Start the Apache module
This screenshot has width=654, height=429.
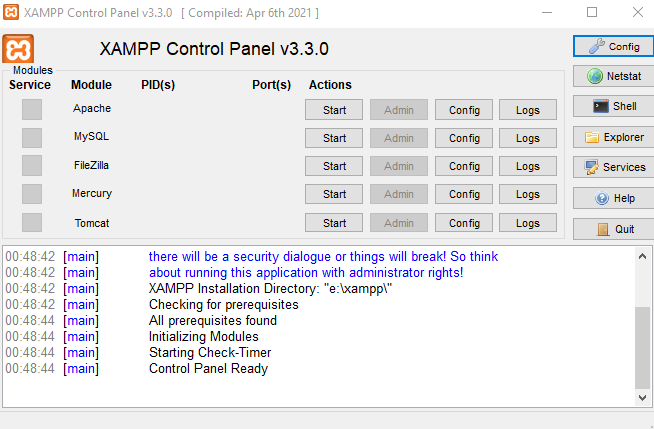[334, 110]
